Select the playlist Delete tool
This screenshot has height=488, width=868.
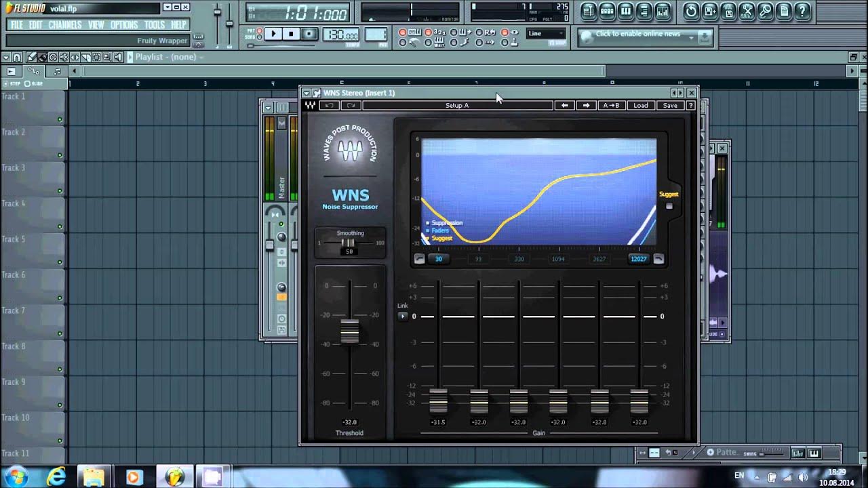pos(53,57)
